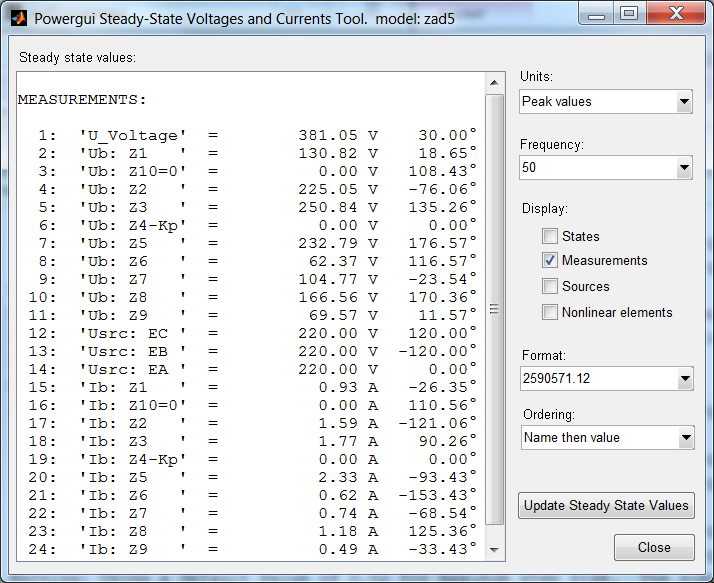This screenshot has height=583, width=714.
Task: Click the scroll up arrow of the list
Action: pos(495,83)
